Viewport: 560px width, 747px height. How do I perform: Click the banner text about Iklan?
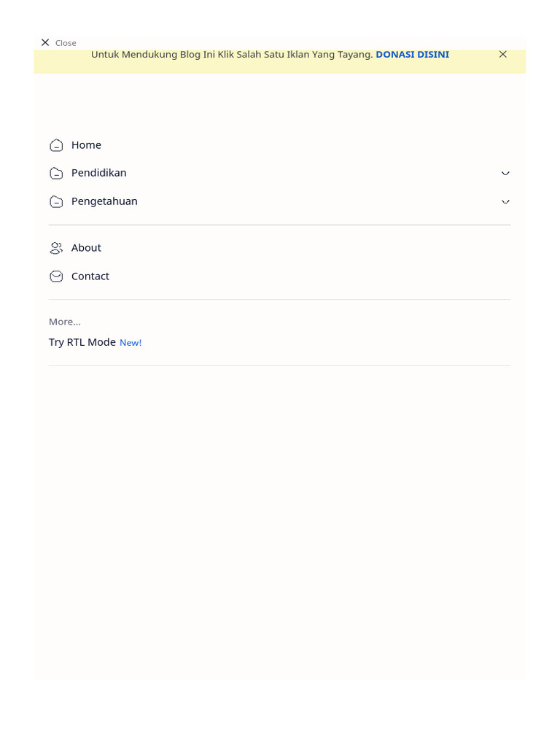click(x=232, y=55)
